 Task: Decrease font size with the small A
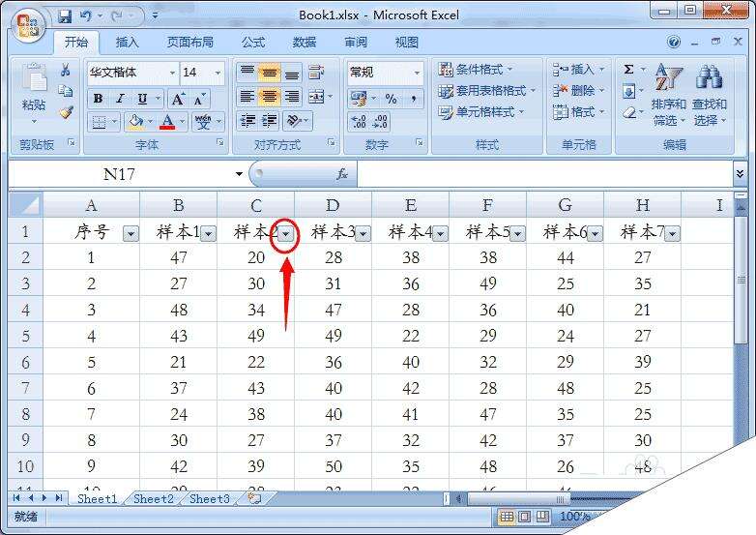(x=199, y=99)
